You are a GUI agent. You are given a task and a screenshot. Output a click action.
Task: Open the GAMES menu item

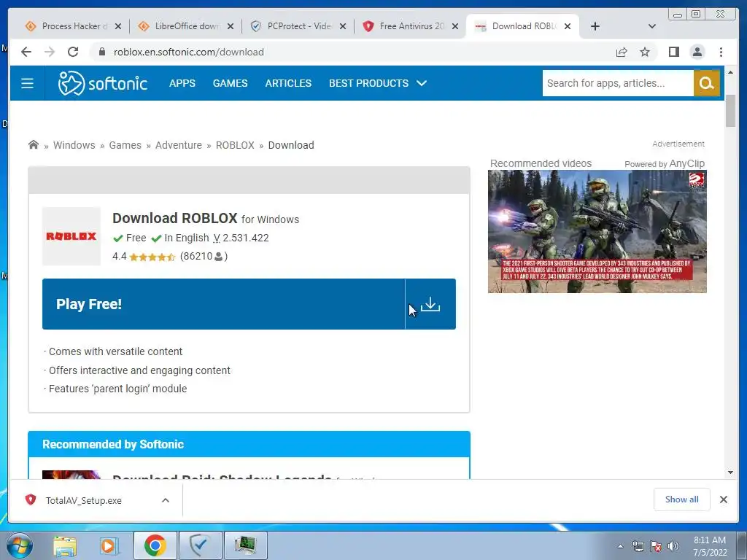pos(230,83)
